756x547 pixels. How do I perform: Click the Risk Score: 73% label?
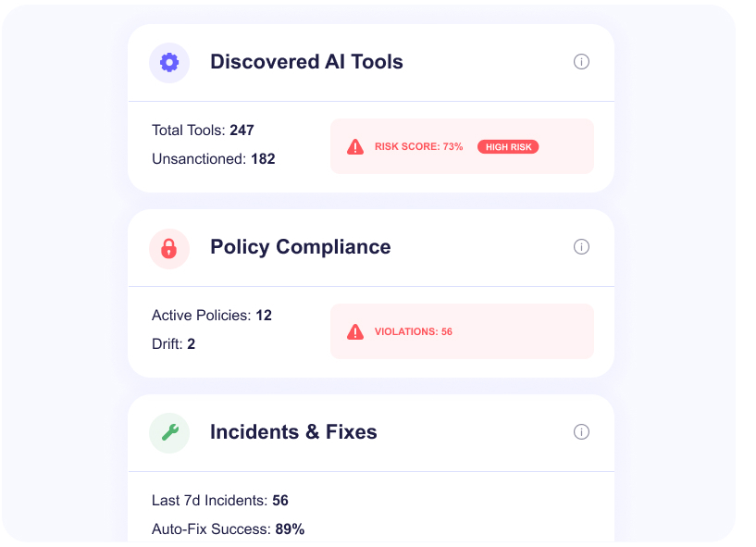point(418,147)
